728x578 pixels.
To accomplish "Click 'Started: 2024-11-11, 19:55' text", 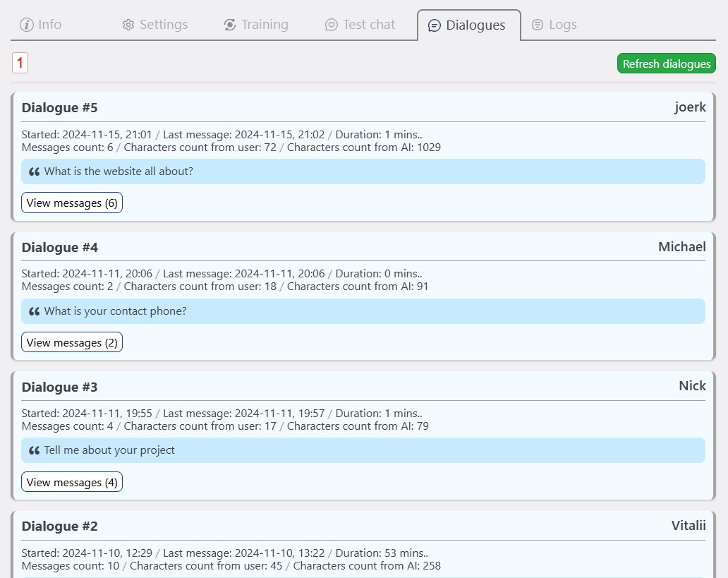I will (x=87, y=414).
